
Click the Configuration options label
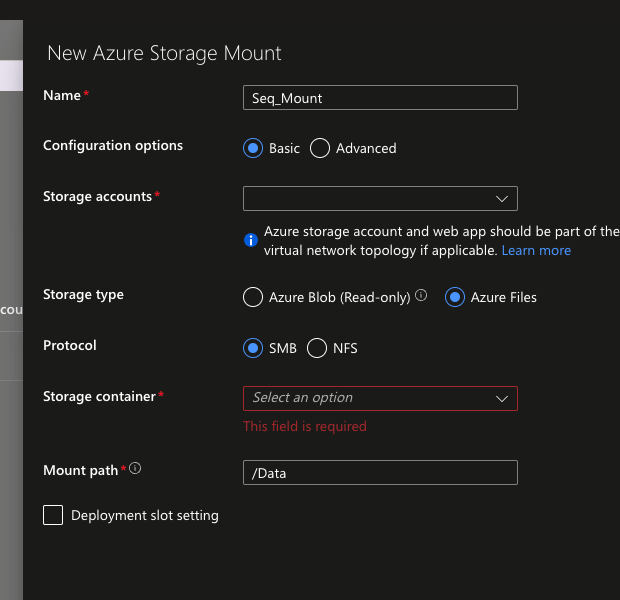[x=113, y=145]
